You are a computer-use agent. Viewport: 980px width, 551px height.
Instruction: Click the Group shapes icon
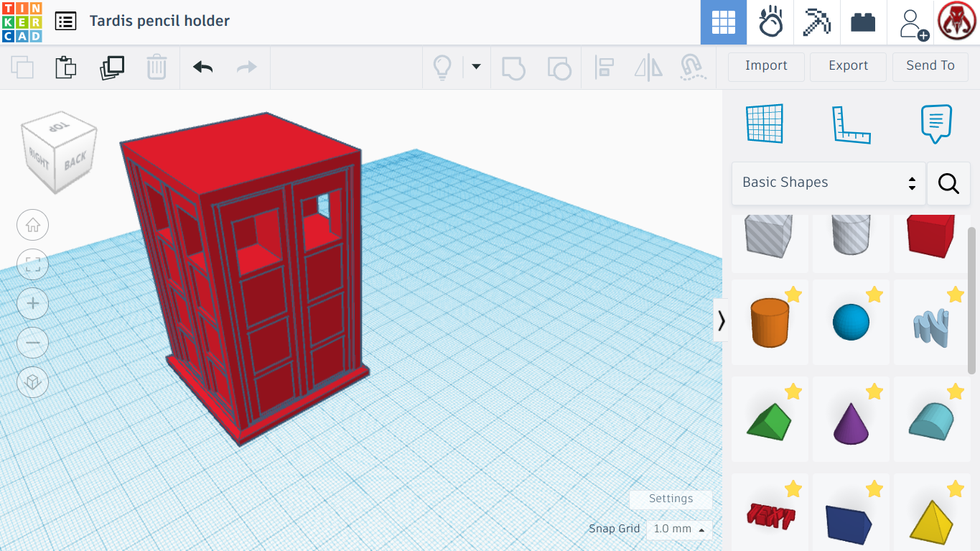coord(513,68)
